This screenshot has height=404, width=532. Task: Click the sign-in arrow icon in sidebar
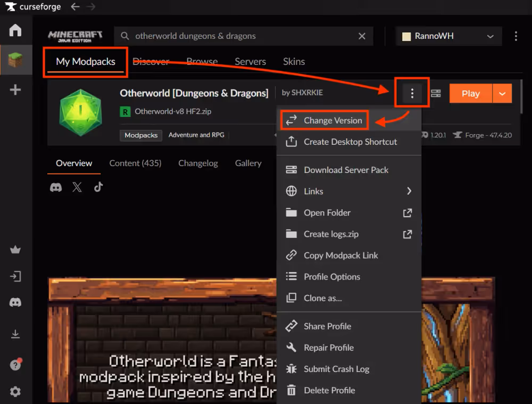coord(15,276)
